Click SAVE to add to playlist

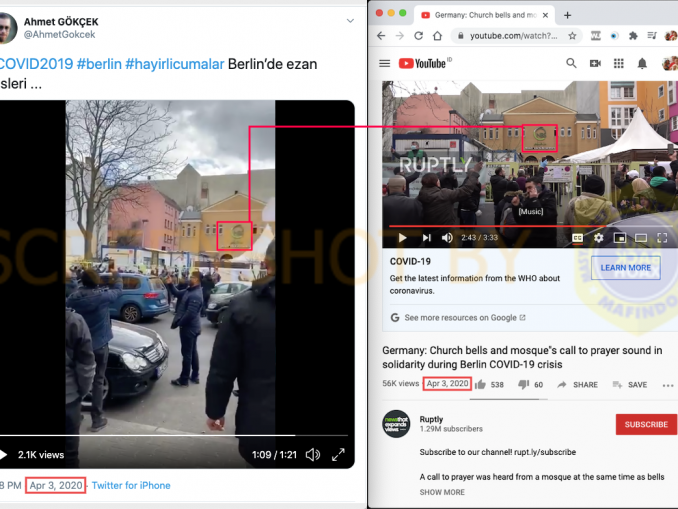click(630, 384)
